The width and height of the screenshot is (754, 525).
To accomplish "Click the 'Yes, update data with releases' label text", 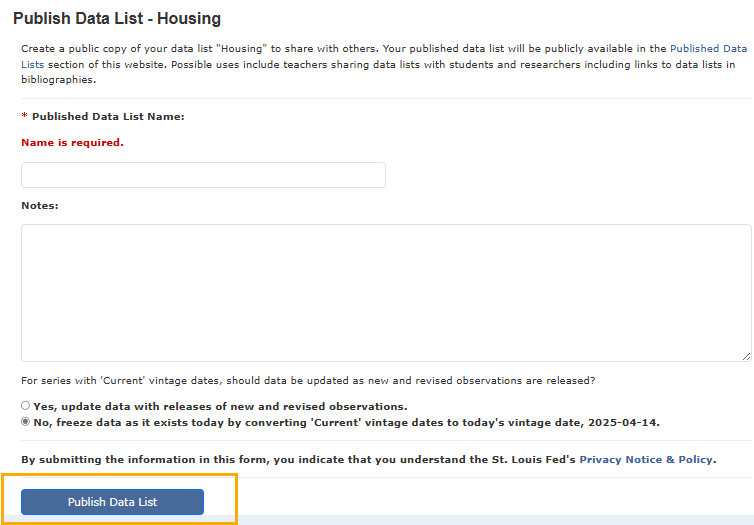I will pos(220,407).
